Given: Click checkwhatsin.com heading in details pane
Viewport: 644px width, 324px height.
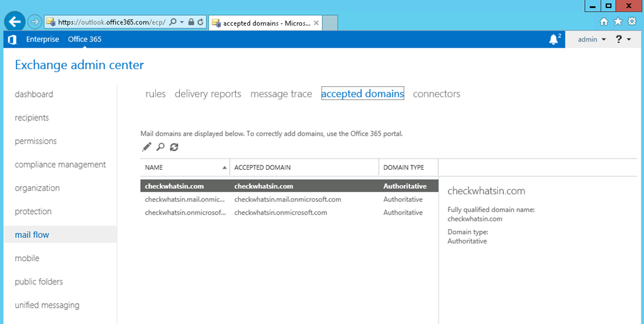Looking at the screenshot, I should coord(486,191).
